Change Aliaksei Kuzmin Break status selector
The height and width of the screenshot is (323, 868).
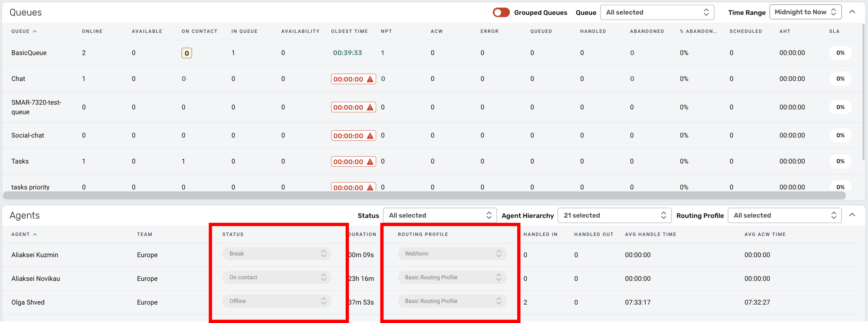(277, 253)
